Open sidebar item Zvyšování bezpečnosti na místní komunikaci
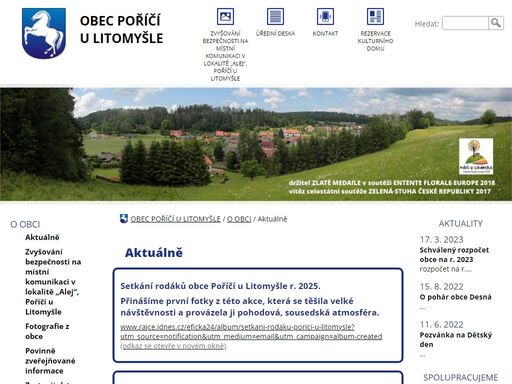 pyautogui.click(x=53, y=282)
